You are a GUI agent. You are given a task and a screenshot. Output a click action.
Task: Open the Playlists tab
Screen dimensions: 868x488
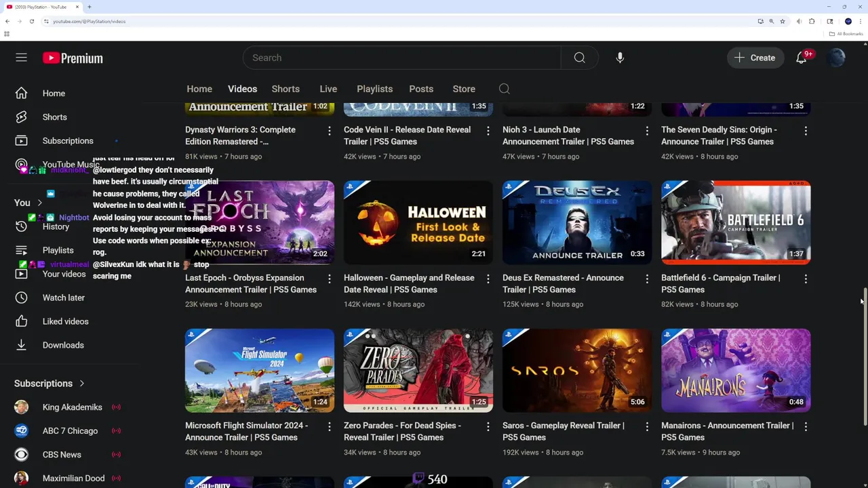tap(374, 89)
